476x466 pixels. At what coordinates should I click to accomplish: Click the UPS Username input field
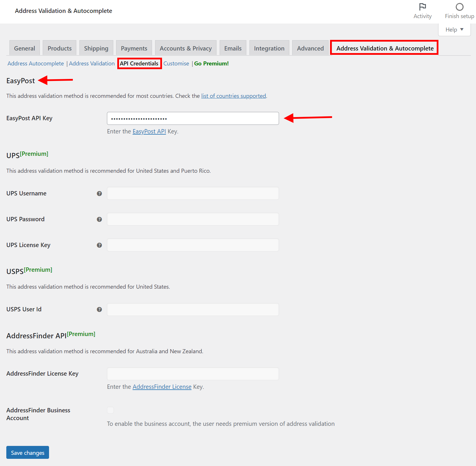click(193, 193)
